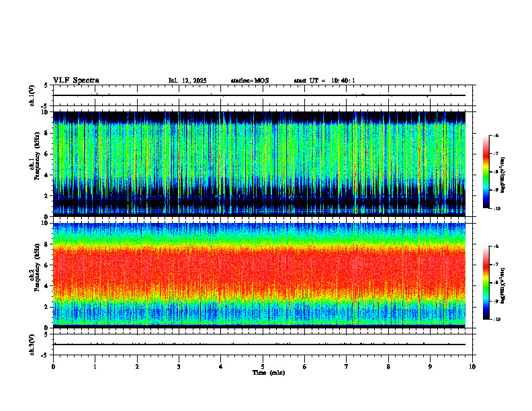This screenshot has width=532, height=411.
Task: Click the "-7" tick on ch.1 colorbar
Action: tap(496, 154)
